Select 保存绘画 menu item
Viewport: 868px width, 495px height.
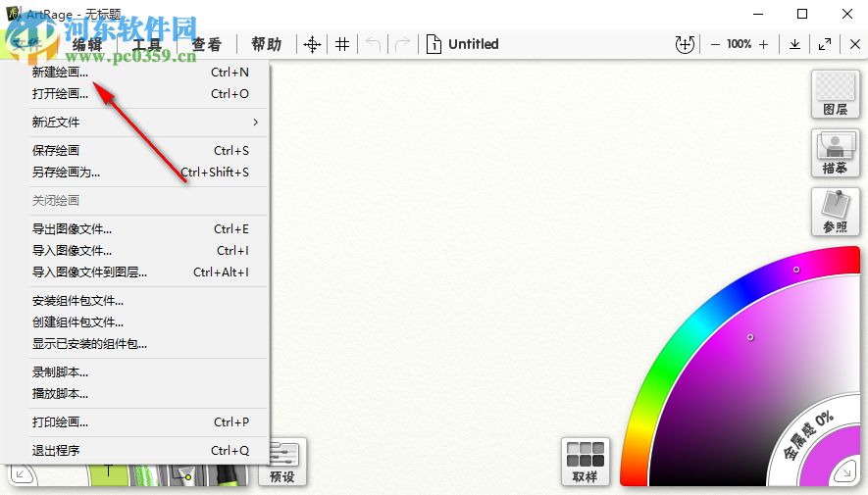[x=135, y=150]
